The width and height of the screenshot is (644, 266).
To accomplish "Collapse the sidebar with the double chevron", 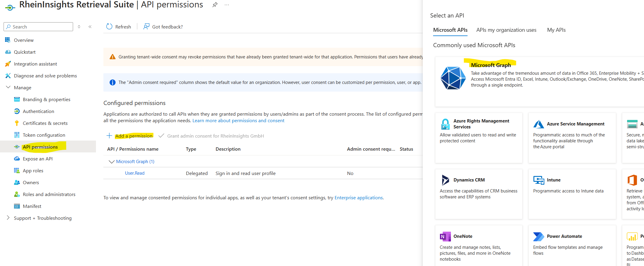I will (x=90, y=27).
